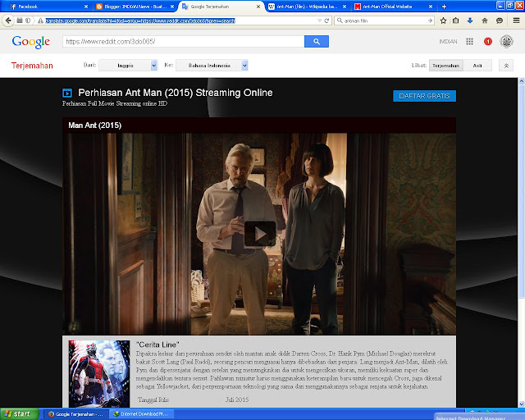525x420 pixels.
Task: Play the Ant-Man video
Action: (x=261, y=233)
